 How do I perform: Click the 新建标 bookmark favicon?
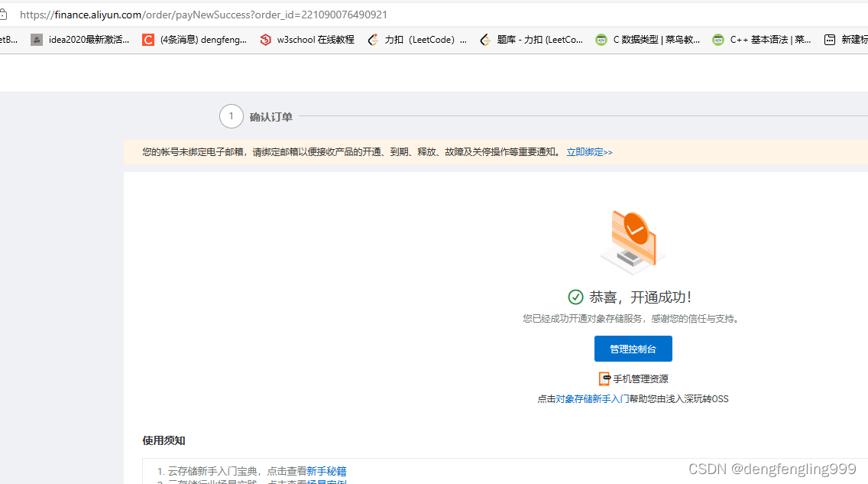coord(830,39)
